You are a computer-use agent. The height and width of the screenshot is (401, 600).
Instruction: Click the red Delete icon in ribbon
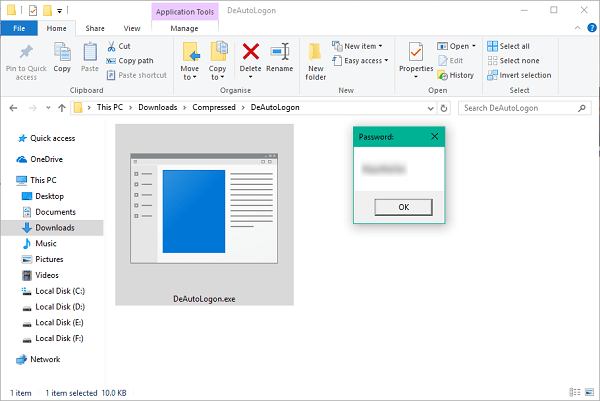coord(251,52)
